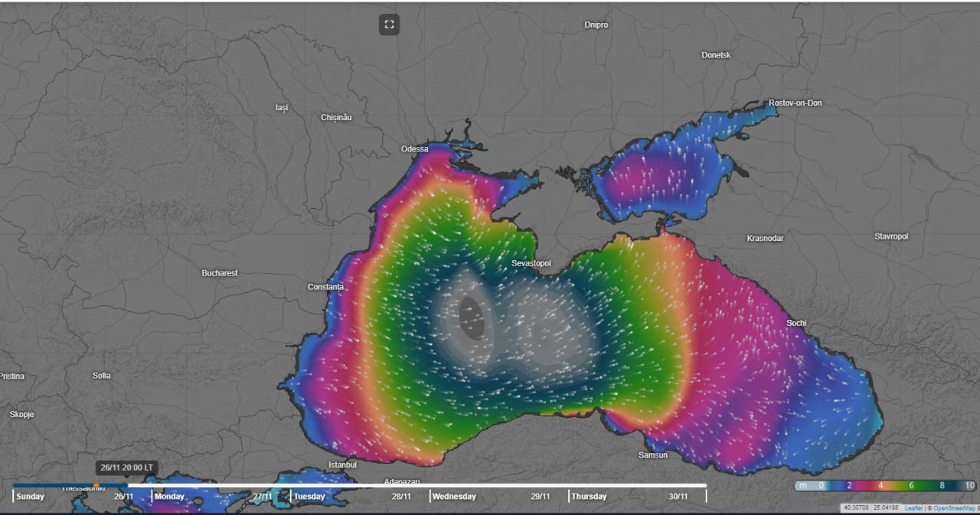
Task: Click the Sevastopol label on the map
Action: [531, 263]
